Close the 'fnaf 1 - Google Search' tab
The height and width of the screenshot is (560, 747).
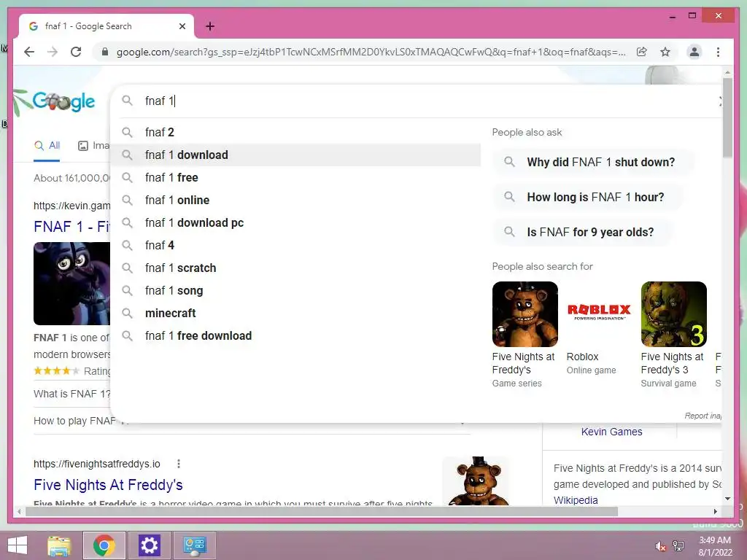[x=182, y=26]
